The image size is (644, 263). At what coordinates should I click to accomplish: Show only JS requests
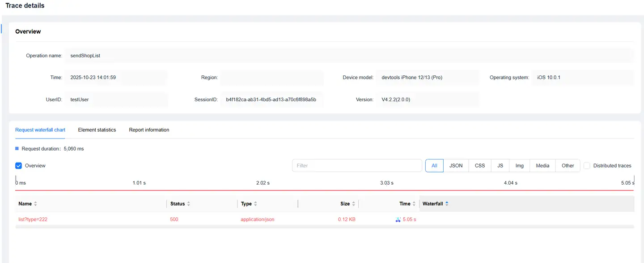point(500,166)
